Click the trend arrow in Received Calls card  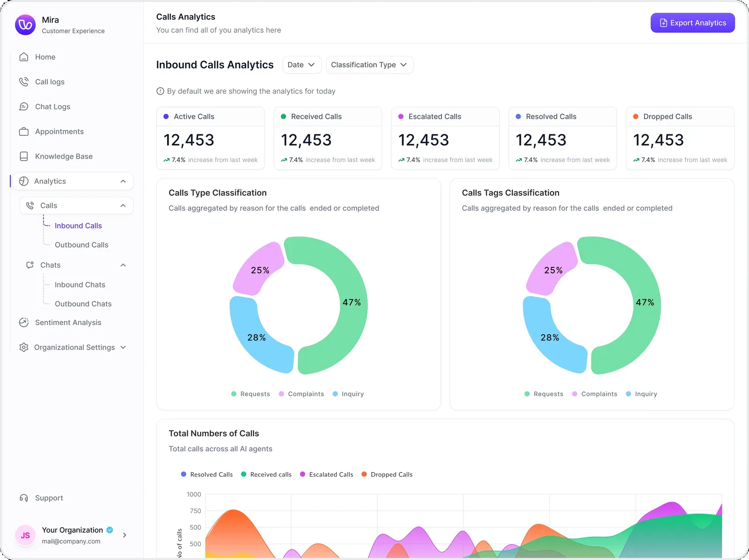(x=284, y=160)
